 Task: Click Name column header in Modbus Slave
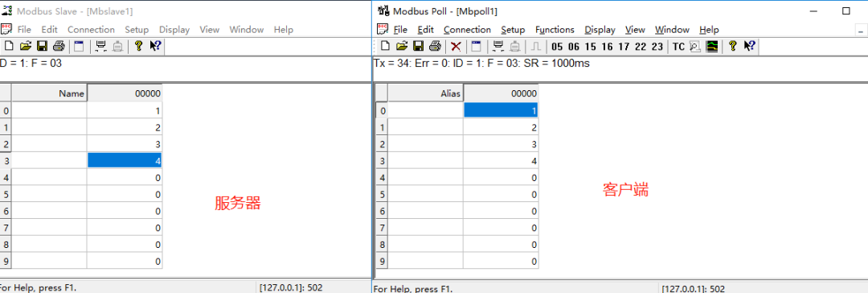tap(49, 94)
